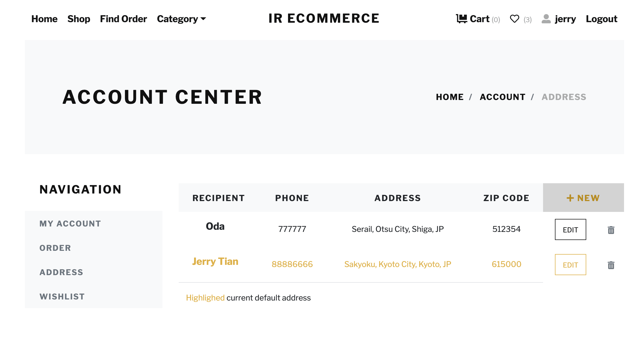Edit Oda's address entry

[570, 230]
